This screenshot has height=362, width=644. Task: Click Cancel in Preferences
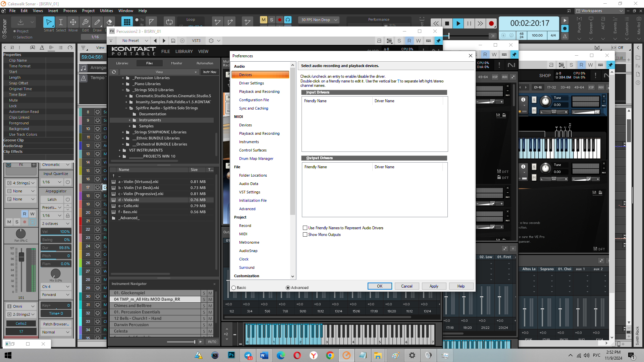click(407, 286)
